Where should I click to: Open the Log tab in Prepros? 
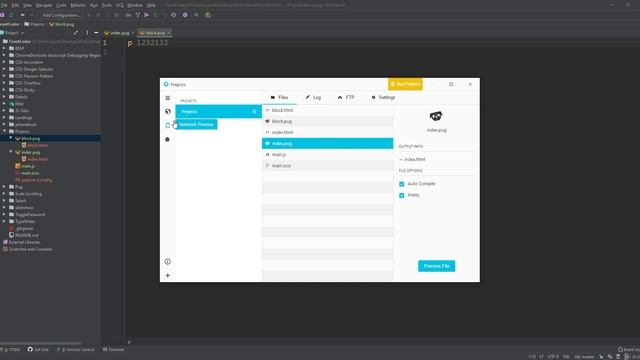click(313, 98)
